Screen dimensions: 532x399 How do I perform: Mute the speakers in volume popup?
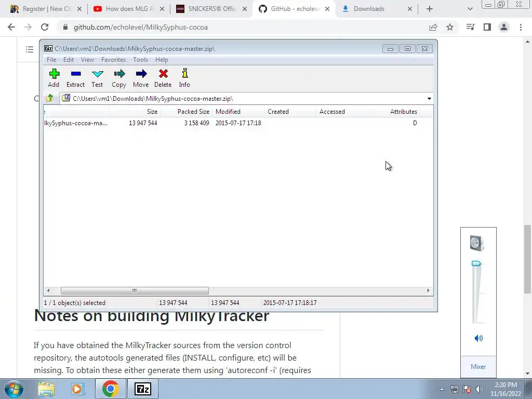(478, 338)
